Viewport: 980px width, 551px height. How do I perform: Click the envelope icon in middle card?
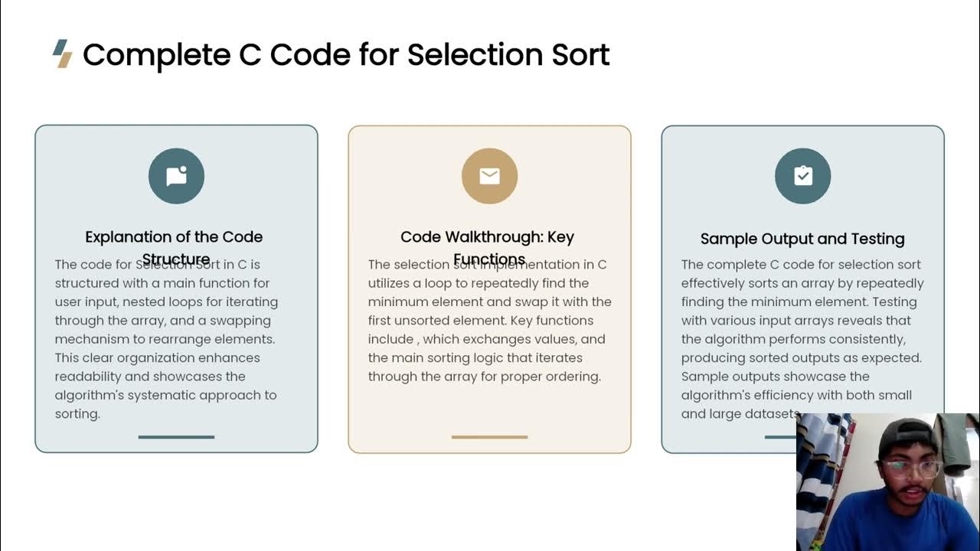[489, 176]
